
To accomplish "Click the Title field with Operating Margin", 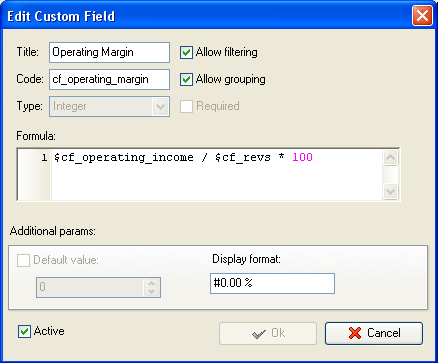I will point(109,52).
